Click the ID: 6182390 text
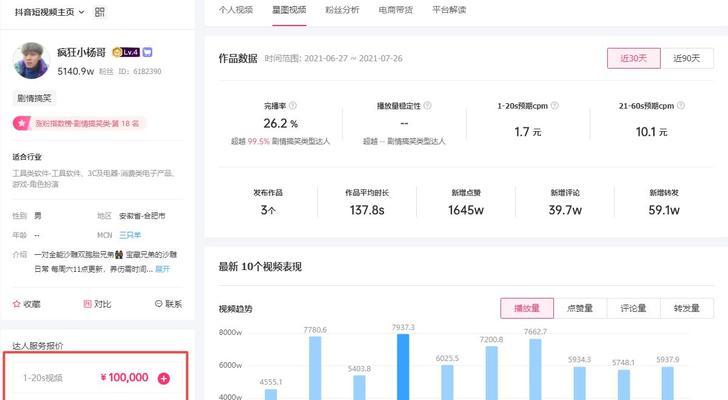The height and width of the screenshot is (400, 728). point(140,71)
